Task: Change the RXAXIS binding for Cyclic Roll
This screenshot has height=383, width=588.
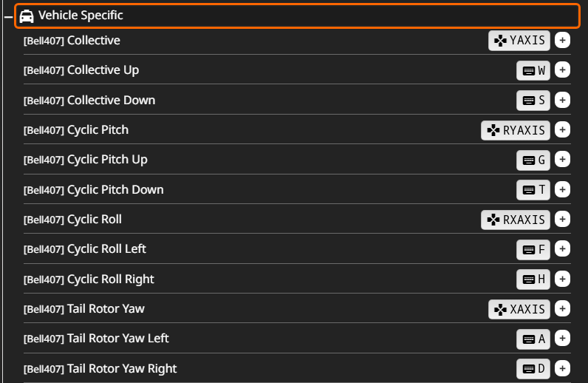Action: pyautogui.click(x=516, y=220)
